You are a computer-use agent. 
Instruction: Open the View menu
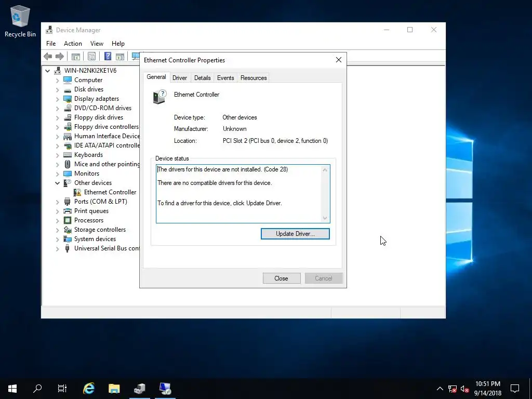(97, 44)
